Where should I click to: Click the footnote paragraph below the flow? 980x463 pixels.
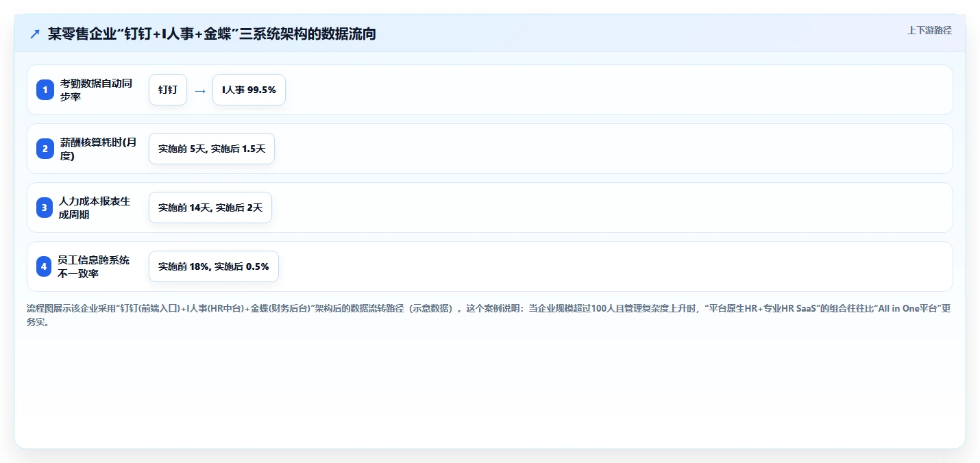[489, 315]
